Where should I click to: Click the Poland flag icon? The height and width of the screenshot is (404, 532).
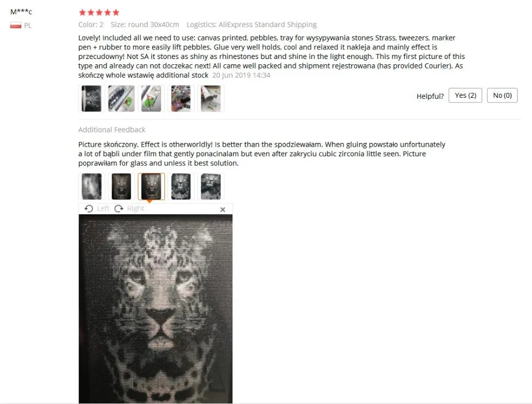(x=15, y=26)
